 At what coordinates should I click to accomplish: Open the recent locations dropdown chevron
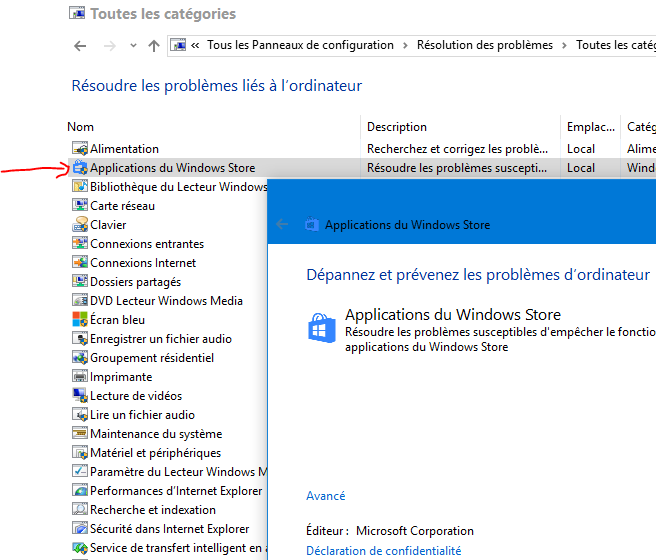pos(133,45)
